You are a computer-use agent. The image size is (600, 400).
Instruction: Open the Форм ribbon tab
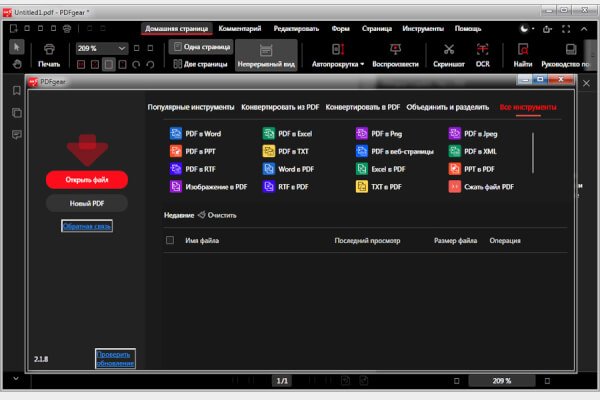[341, 29]
